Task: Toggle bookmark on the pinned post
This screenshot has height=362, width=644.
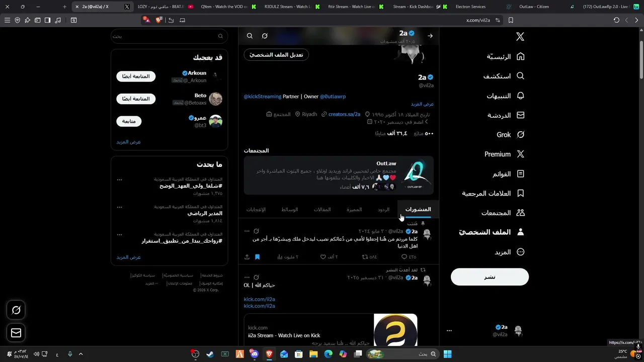Action: [257, 257]
